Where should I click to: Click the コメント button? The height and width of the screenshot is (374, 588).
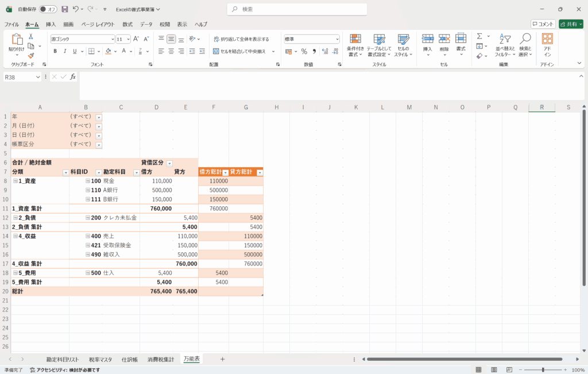tap(543, 24)
